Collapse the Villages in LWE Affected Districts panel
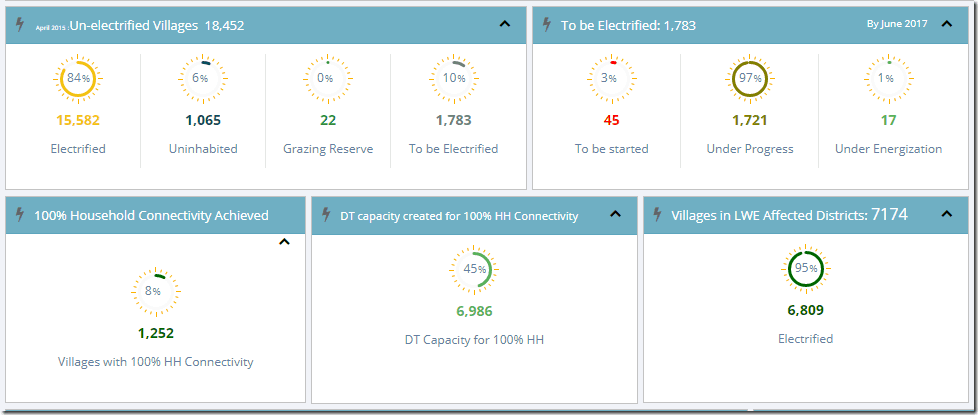This screenshot has height=415, width=978. pos(946,214)
